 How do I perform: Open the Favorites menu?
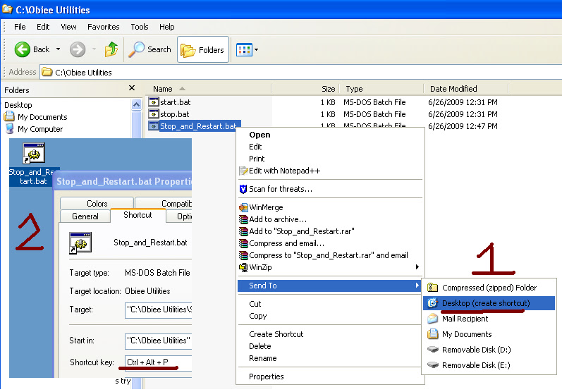coord(103,27)
